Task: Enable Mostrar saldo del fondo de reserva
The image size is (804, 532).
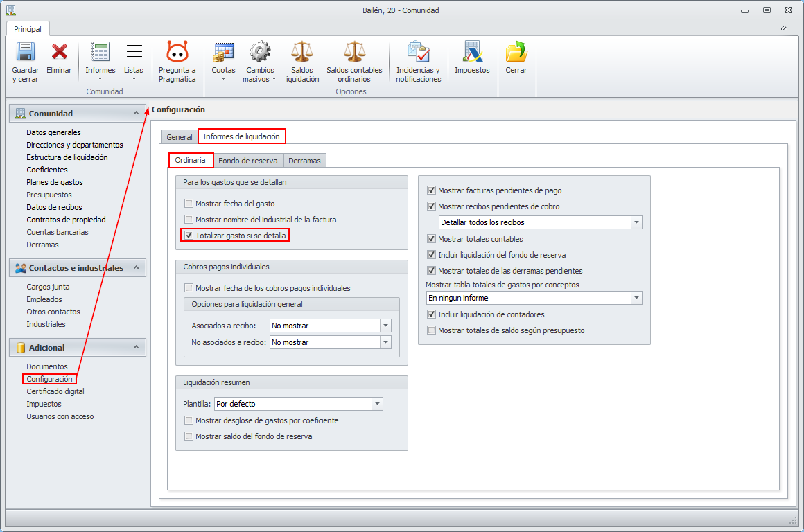Action: tap(189, 436)
